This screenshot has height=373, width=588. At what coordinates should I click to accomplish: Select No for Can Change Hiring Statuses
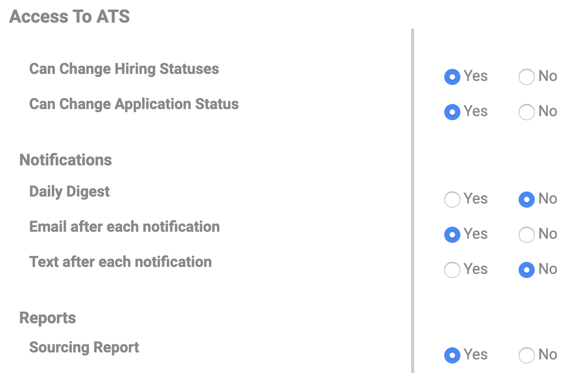coord(526,77)
